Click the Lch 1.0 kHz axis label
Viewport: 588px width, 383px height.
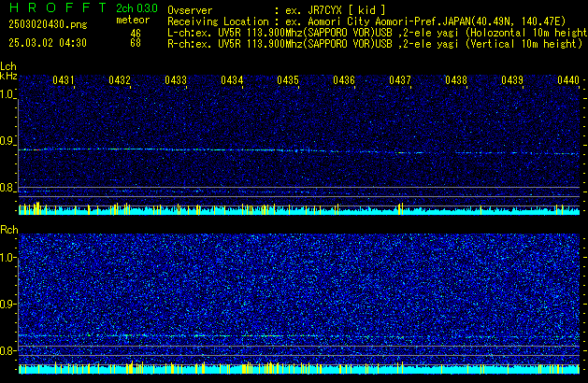[7, 94]
